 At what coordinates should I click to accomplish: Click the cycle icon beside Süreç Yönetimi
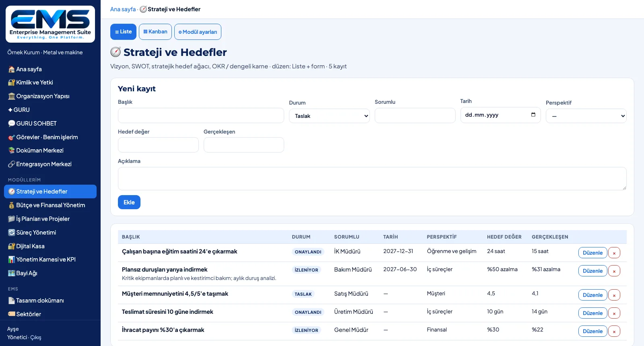point(12,233)
